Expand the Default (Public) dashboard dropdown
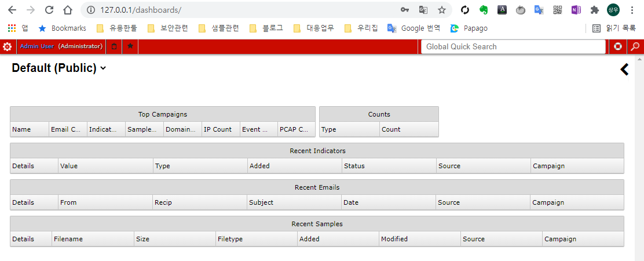The width and height of the screenshot is (644, 261). click(103, 68)
